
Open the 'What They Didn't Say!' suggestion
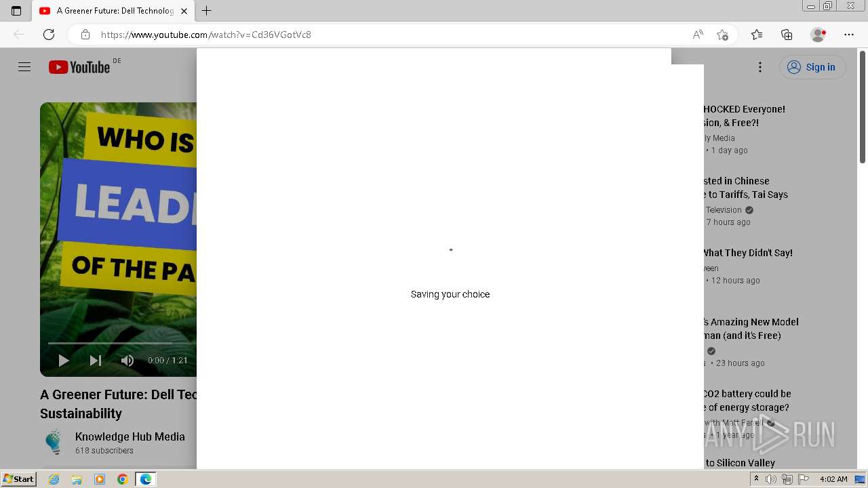(x=747, y=253)
